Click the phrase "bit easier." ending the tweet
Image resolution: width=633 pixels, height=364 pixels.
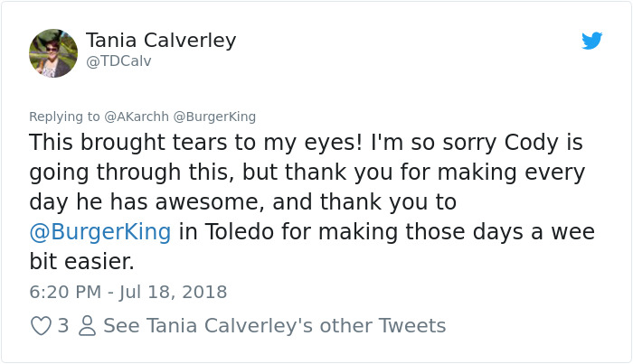click(81, 262)
